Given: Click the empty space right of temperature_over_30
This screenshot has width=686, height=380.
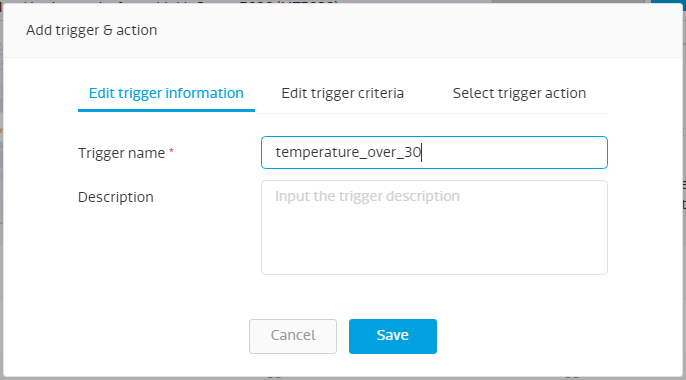Looking at the screenshot, I should click(x=512, y=152).
